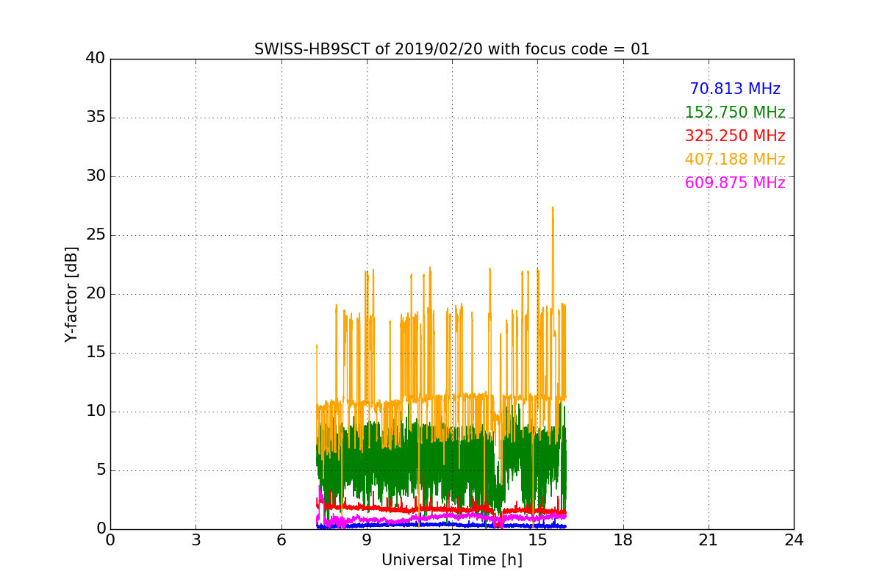Click the y-axis tick label 5
Screen dimensions: 882x588
[x=100, y=470]
